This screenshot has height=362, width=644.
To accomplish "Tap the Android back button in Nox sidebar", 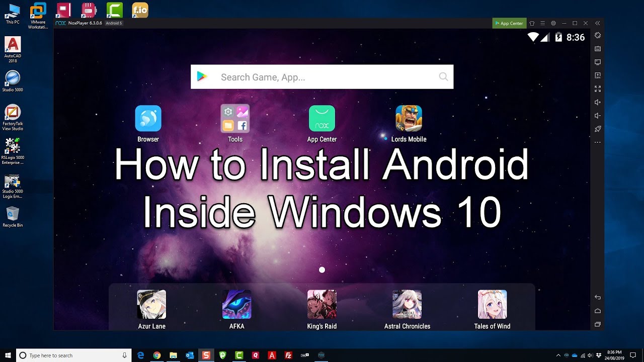I will 598,297.
